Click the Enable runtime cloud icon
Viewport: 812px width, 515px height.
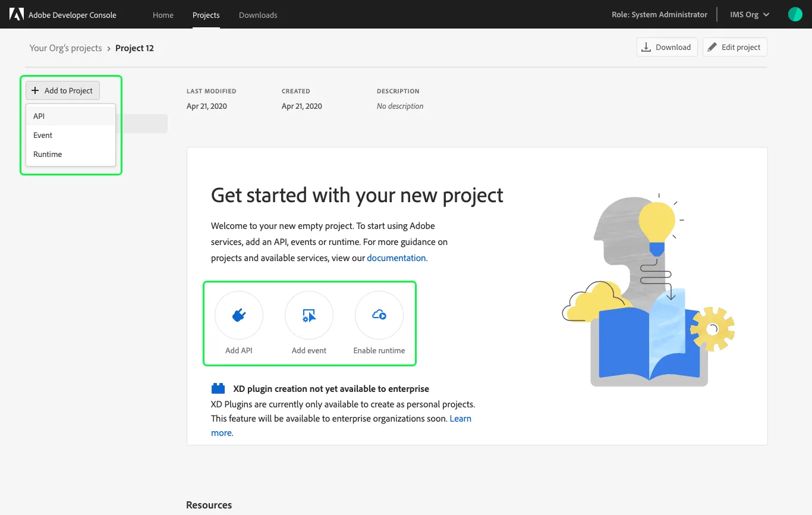coord(379,315)
